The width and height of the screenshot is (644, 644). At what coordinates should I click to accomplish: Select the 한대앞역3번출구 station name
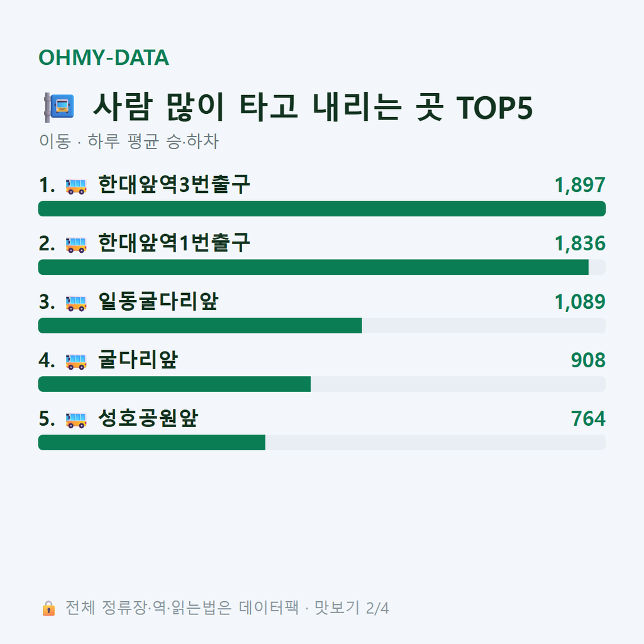click(x=174, y=184)
